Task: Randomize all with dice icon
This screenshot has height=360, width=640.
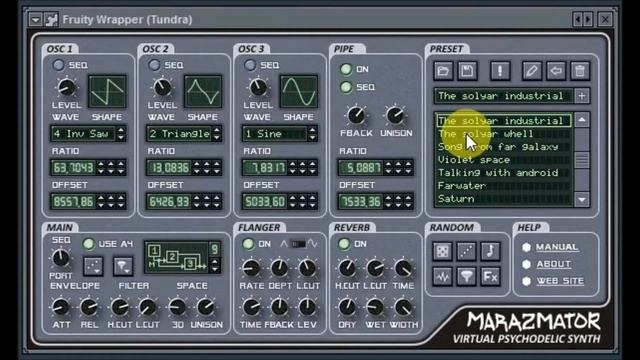Action: pos(442,252)
